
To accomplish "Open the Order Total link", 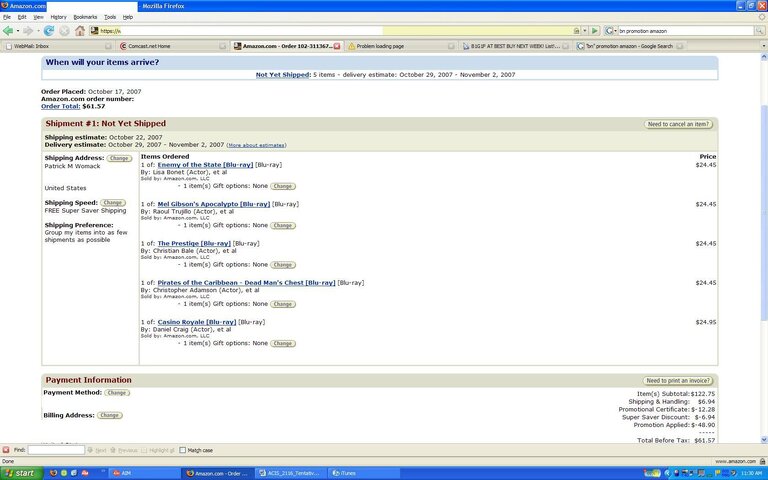I will [x=61, y=106].
